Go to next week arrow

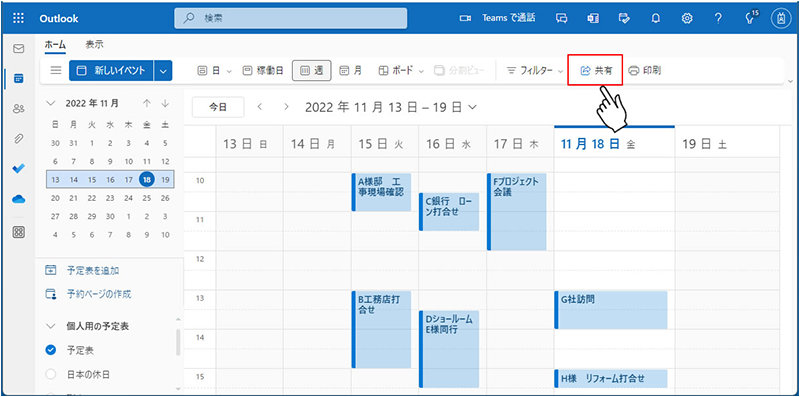tap(286, 107)
